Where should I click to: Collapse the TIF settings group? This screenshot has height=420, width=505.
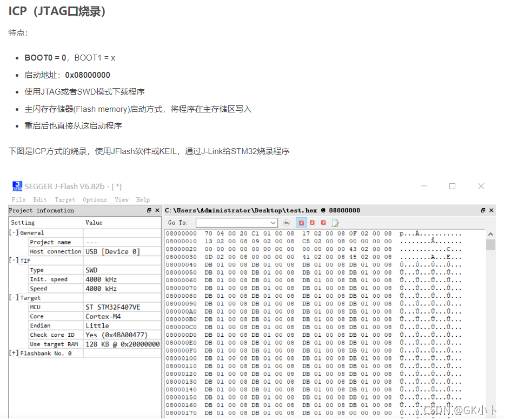[14, 261]
